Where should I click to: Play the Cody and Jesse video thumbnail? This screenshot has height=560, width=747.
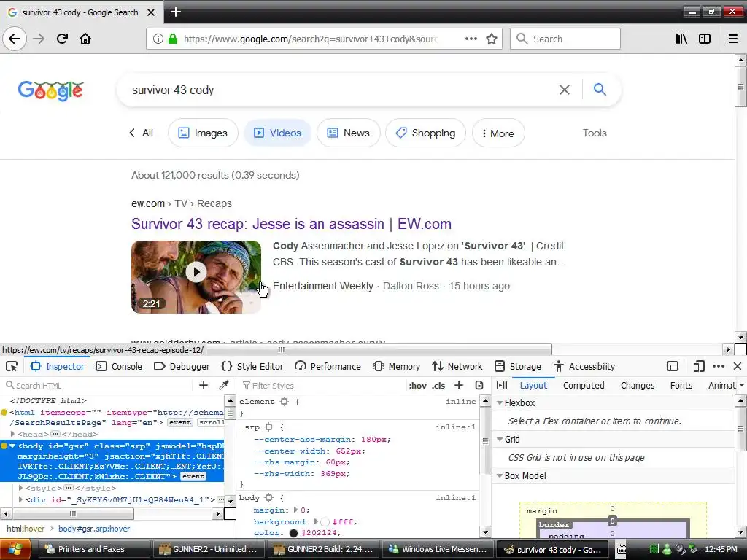point(196,276)
